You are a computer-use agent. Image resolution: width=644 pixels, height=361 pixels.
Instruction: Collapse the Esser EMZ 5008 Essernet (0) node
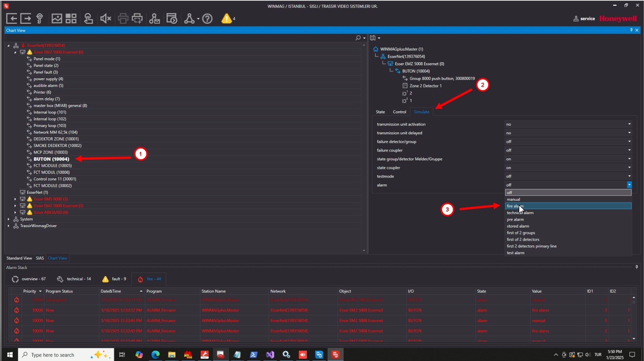tap(15, 52)
